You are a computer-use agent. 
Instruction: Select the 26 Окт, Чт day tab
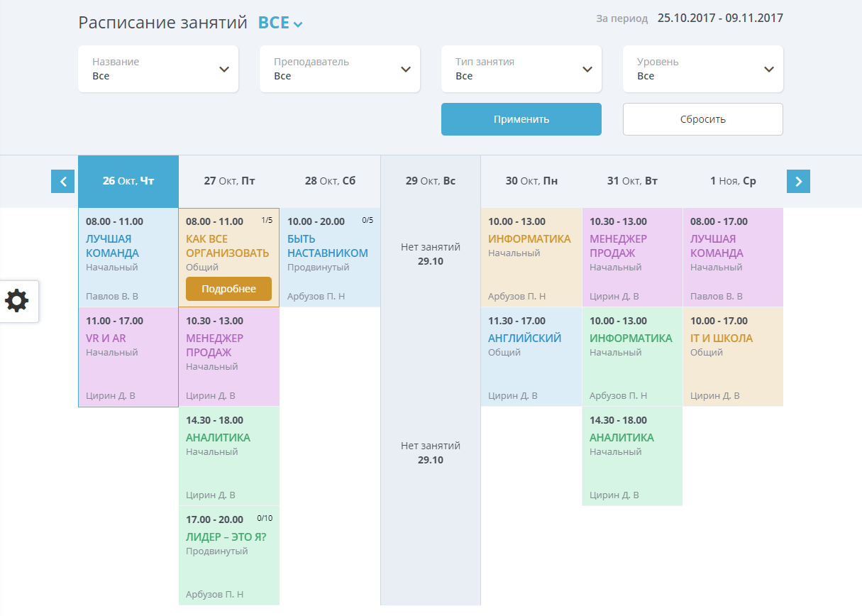(128, 181)
